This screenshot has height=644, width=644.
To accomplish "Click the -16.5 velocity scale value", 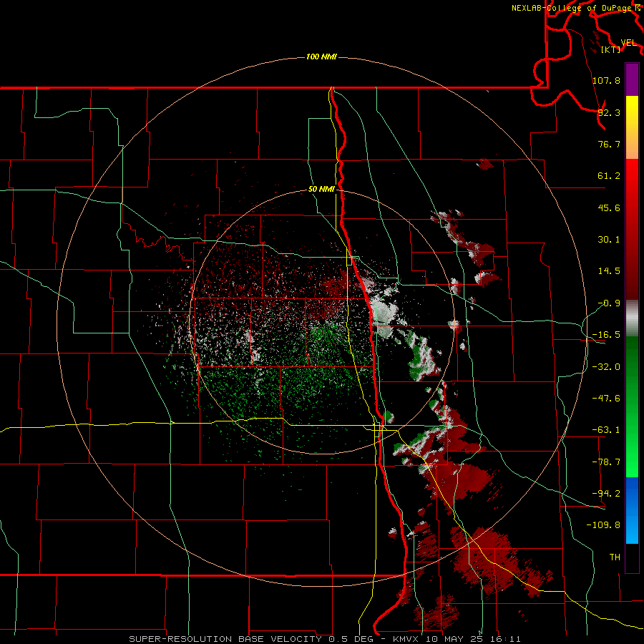I will click(606, 335).
